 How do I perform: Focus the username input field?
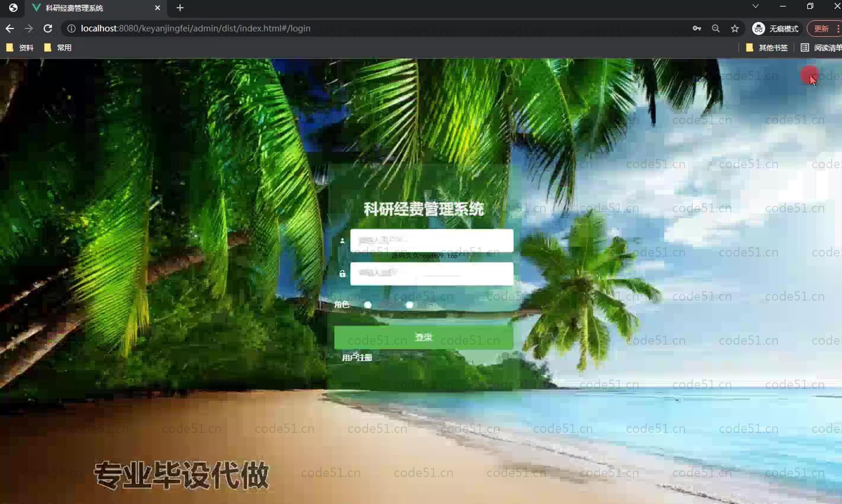[x=432, y=240]
